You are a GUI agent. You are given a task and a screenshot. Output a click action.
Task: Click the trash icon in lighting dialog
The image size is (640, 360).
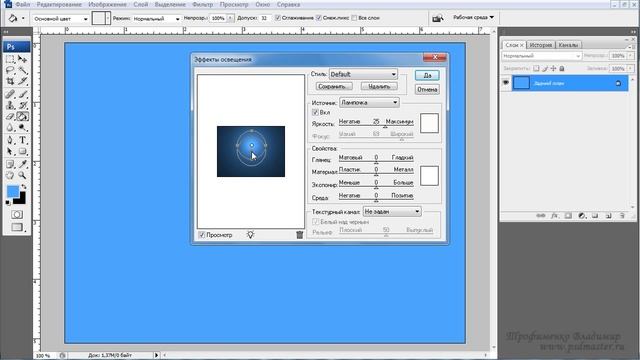pyautogui.click(x=300, y=235)
